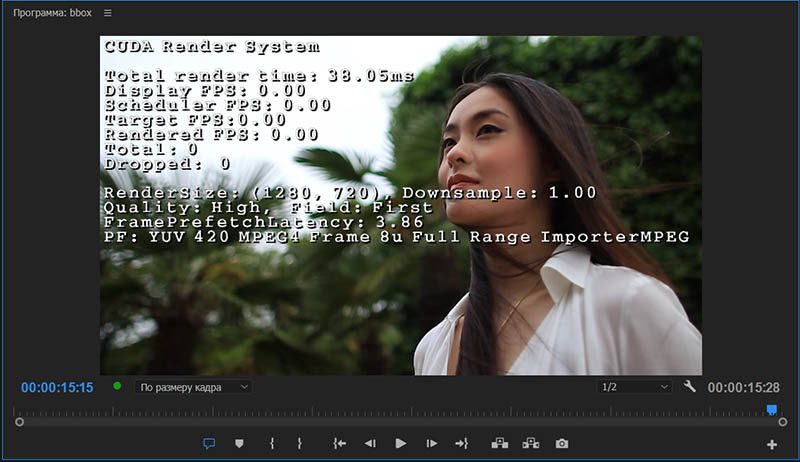Step forward one frame

point(432,444)
